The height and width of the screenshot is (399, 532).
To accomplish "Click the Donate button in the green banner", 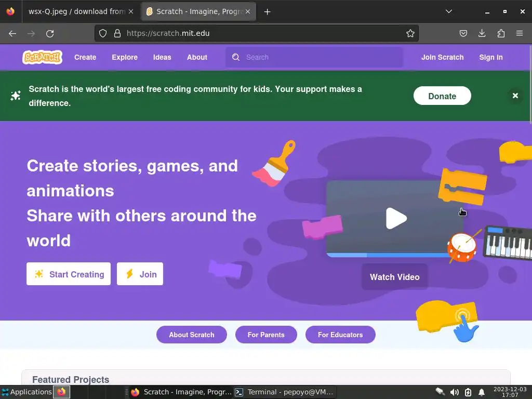I will coord(442,96).
